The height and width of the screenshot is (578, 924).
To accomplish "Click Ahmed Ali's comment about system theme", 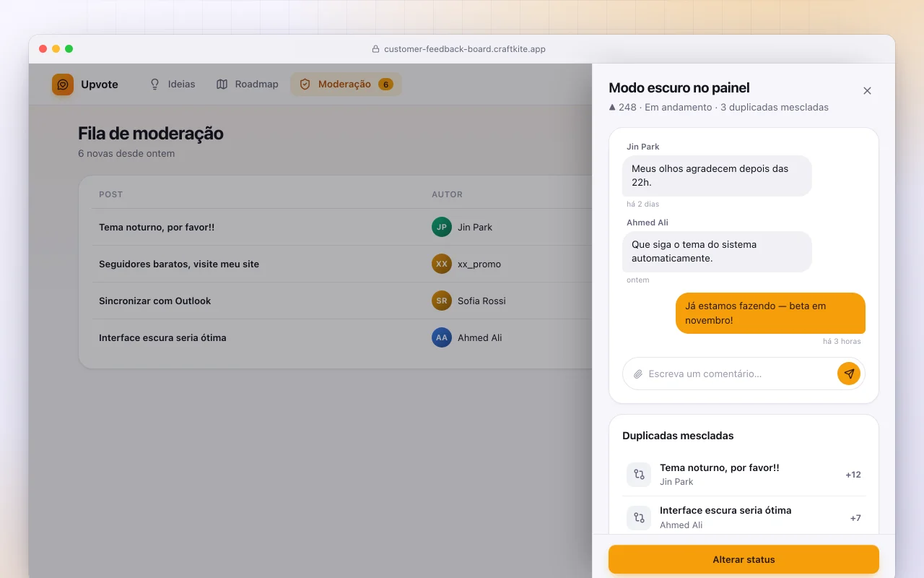I will [x=717, y=251].
